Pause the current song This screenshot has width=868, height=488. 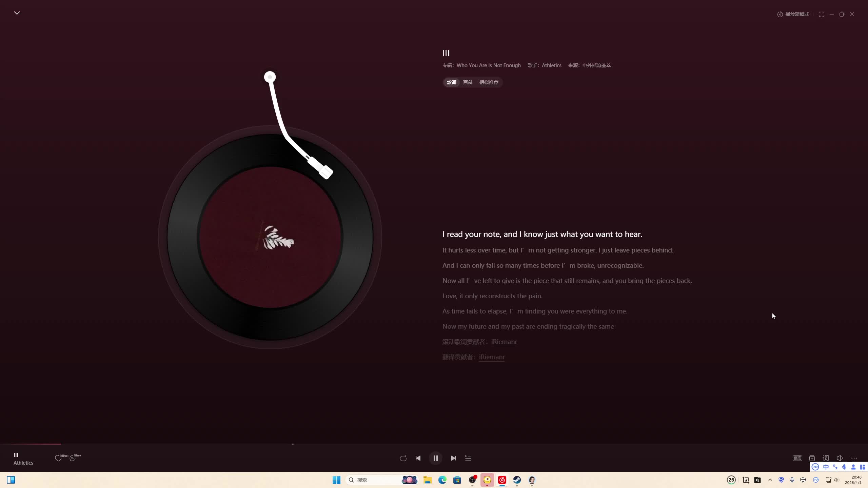[436, 458]
